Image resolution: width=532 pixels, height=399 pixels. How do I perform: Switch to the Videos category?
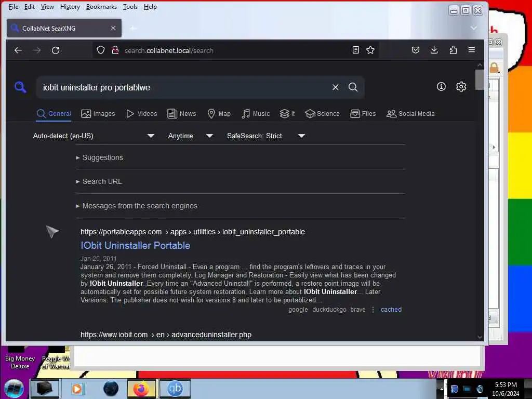coord(141,114)
